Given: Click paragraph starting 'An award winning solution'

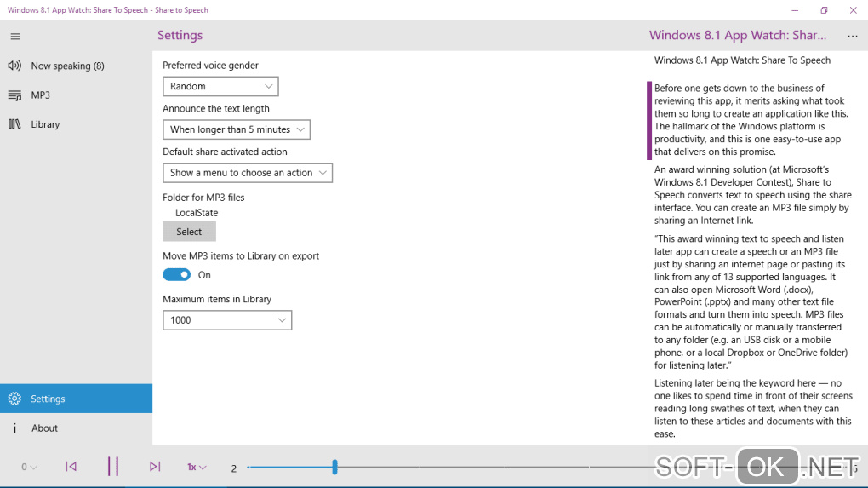Looking at the screenshot, I should pyautogui.click(x=753, y=195).
